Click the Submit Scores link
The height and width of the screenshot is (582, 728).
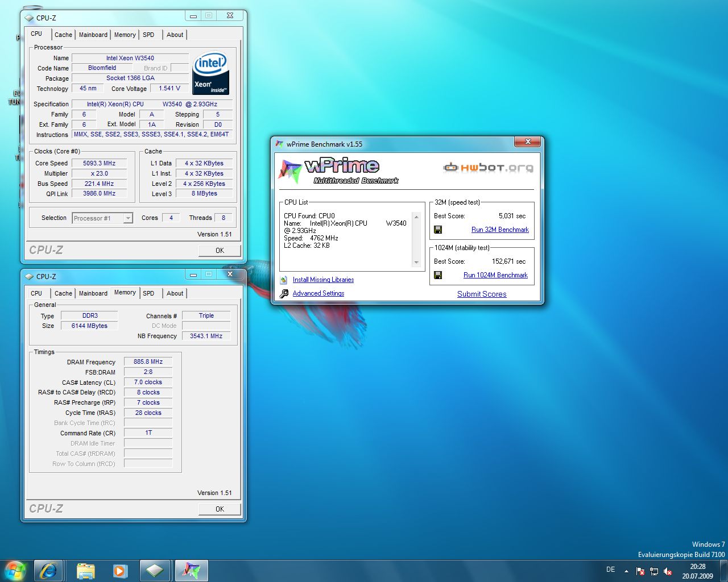click(482, 294)
